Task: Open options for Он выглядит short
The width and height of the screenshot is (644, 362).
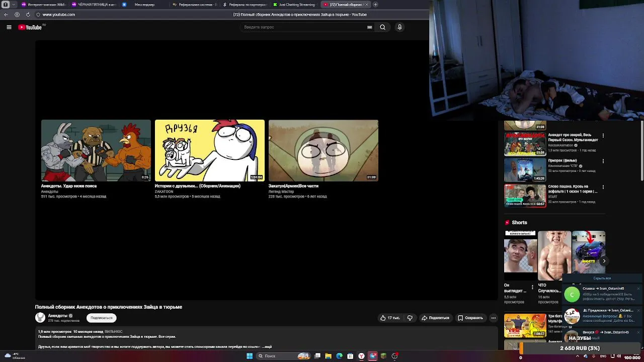Action: (532, 287)
